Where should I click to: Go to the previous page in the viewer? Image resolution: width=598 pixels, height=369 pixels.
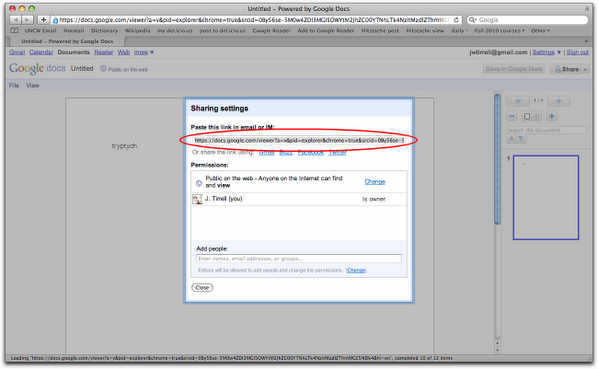(518, 101)
